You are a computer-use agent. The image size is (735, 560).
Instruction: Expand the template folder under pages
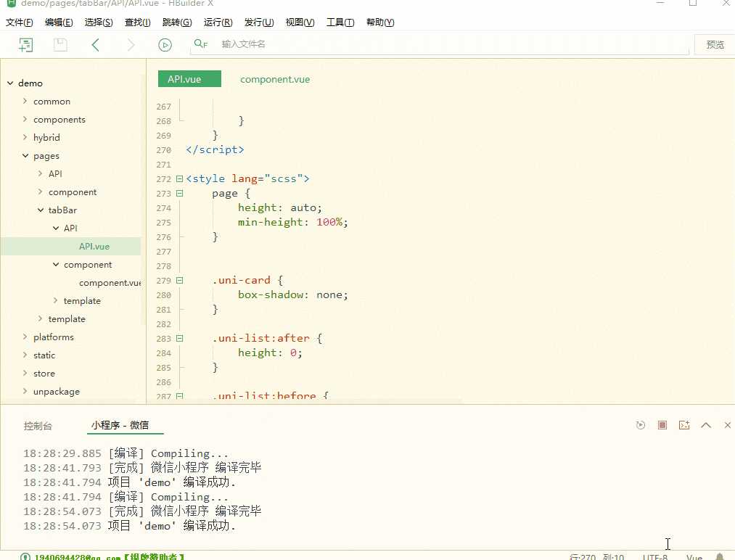pyautogui.click(x=41, y=318)
